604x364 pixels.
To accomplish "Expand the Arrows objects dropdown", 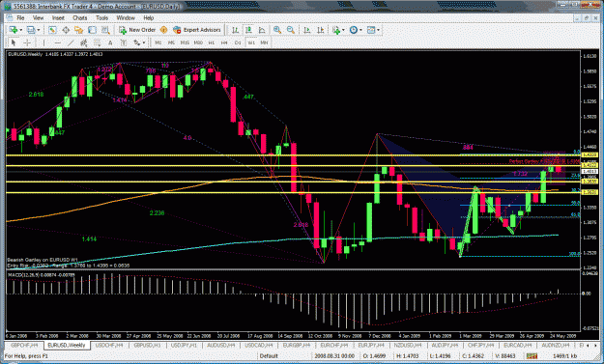I will point(144,42).
